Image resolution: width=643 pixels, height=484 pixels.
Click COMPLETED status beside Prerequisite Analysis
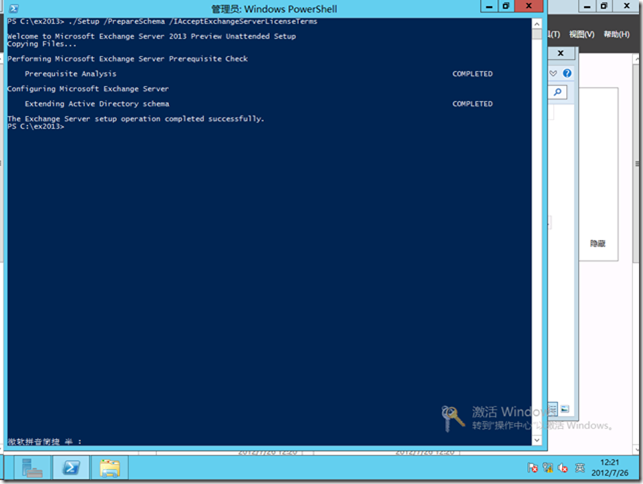[472, 74]
